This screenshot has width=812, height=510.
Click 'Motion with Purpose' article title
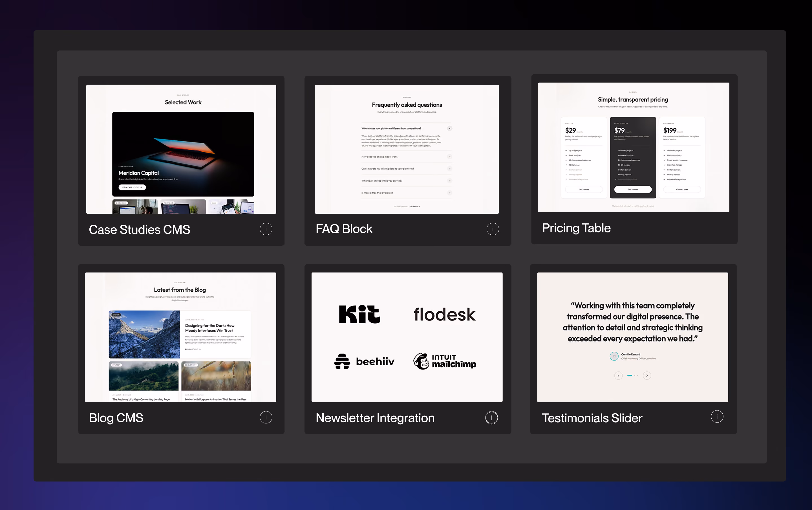tap(215, 399)
